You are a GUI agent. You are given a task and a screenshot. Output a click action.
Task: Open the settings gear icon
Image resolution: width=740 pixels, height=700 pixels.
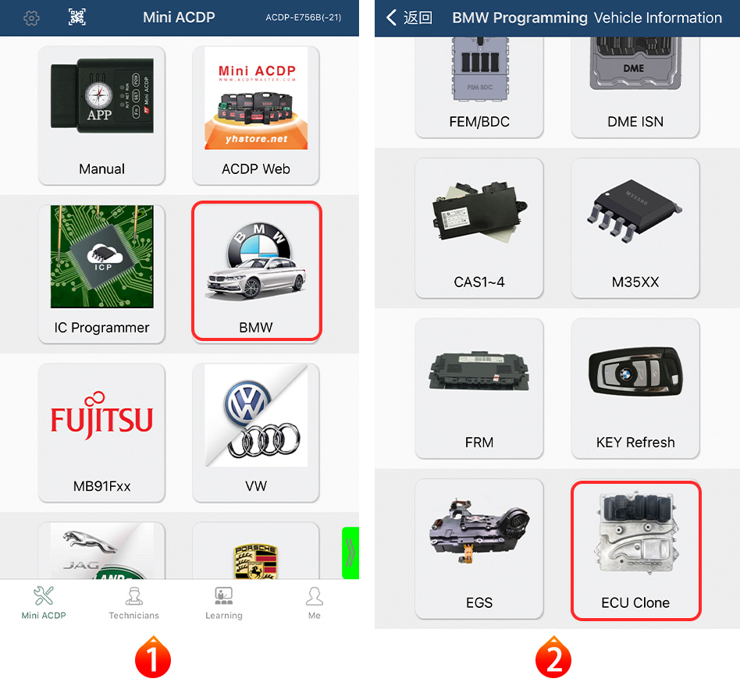(x=31, y=19)
